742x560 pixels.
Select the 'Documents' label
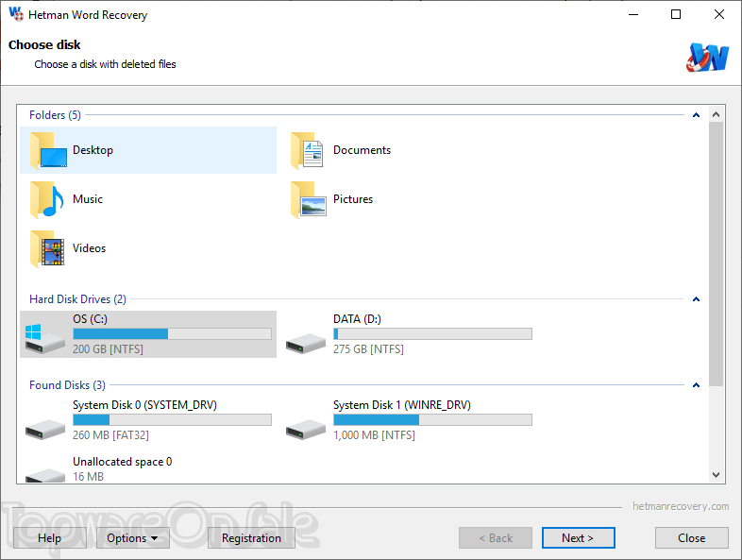click(x=362, y=150)
